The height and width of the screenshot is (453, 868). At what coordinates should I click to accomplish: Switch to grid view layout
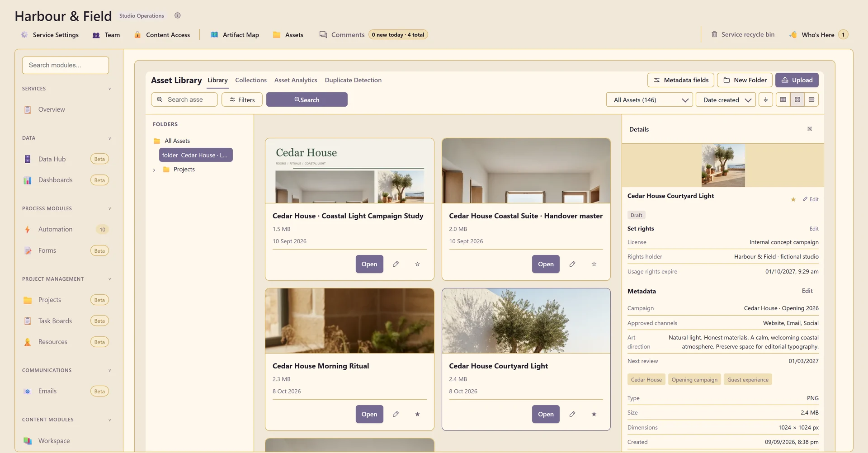point(797,99)
